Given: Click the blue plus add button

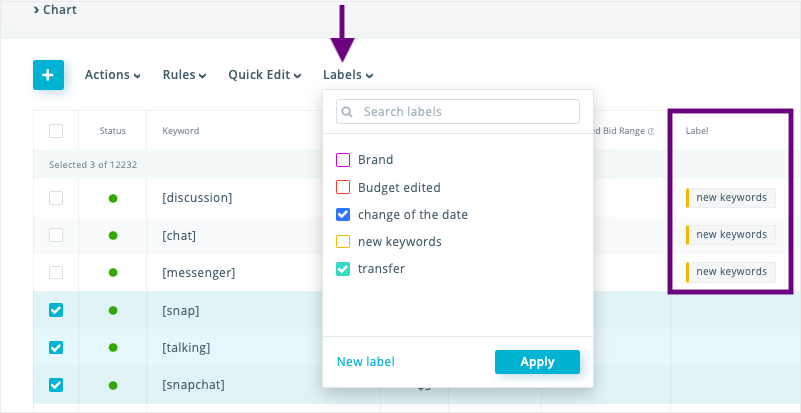Looking at the screenshot, I should 48,75.
